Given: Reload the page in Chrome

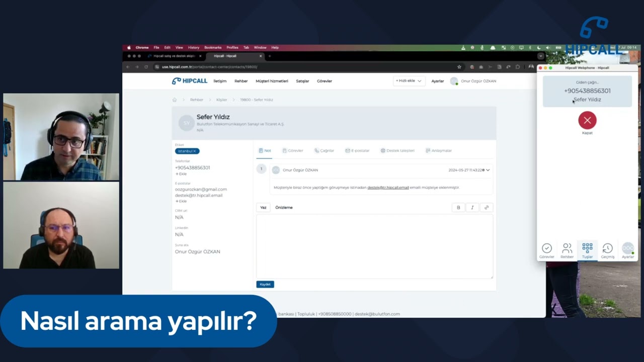Looking at the screenshot, I should coord(146,67).
